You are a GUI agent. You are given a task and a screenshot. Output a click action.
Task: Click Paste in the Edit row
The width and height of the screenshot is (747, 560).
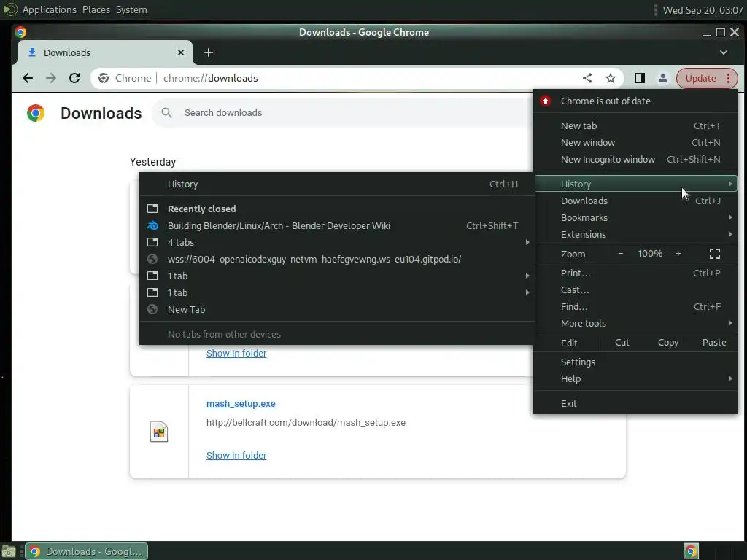tap(714, 343)
